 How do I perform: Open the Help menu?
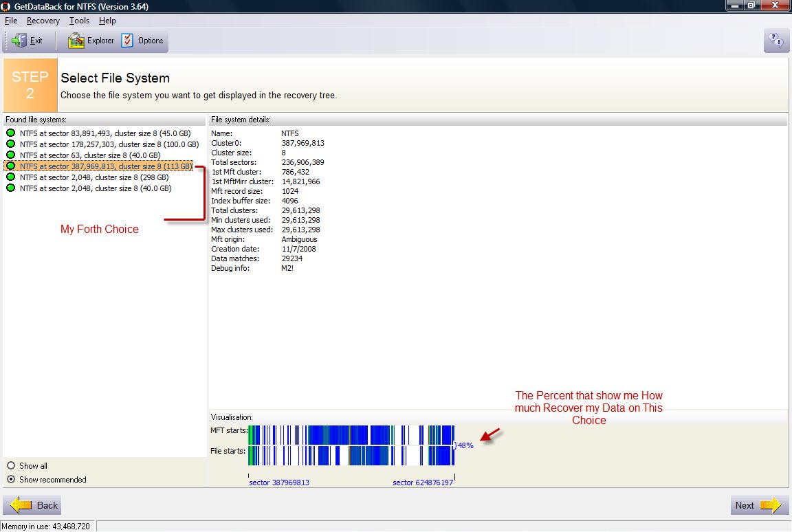pyautogui.click(x=107, y=21)
